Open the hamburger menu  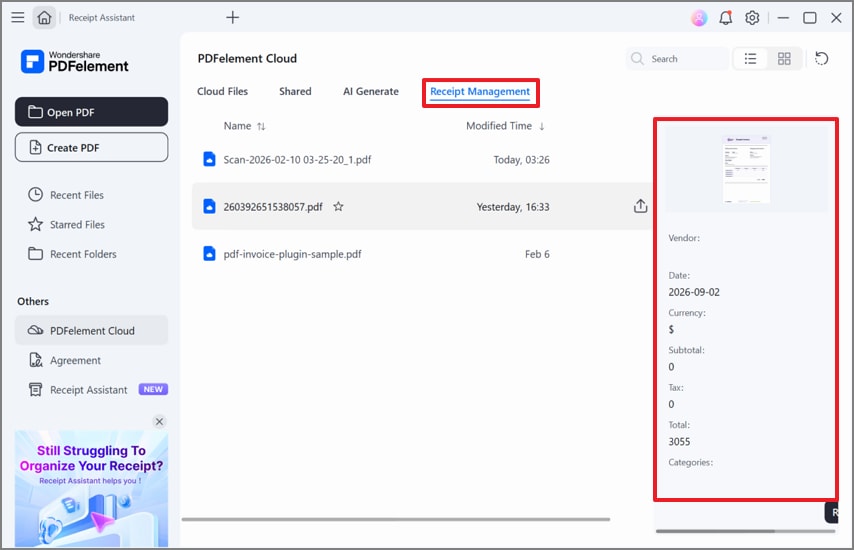click(x=17, y=17)
